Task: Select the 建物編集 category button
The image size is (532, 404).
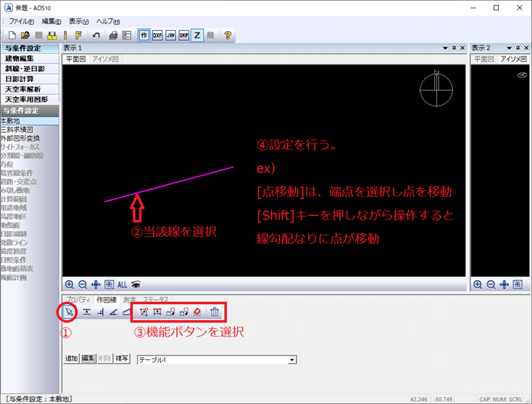Action: coord(30,59)
